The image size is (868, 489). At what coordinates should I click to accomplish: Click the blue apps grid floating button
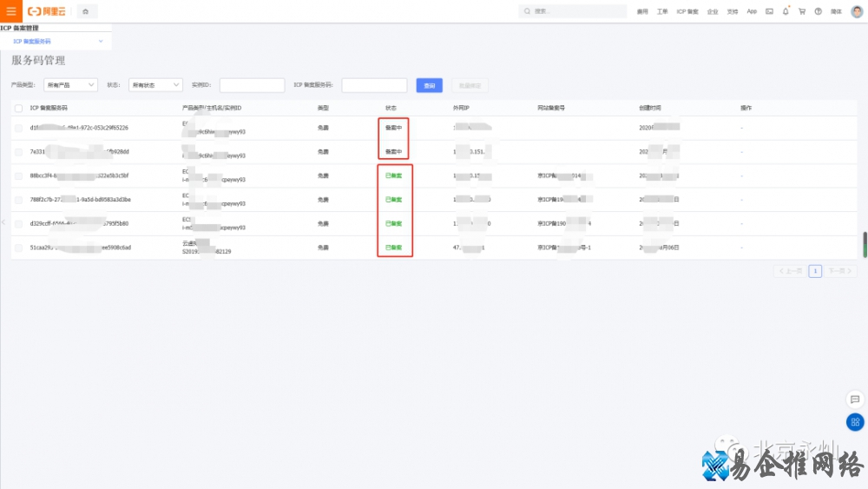pos(855,422)
